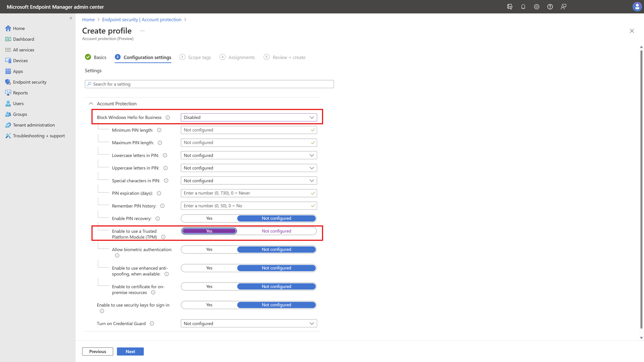The width and height of the screenshot is (644, 362).
Task: Open Turn on Credential Guard dropdown
Action: tap(249, 324)
